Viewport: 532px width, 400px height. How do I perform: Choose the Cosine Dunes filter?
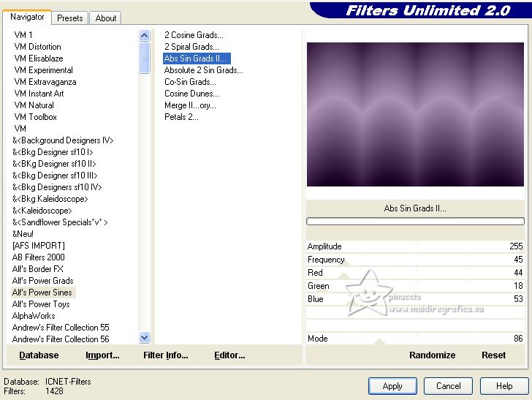point(191,94)
